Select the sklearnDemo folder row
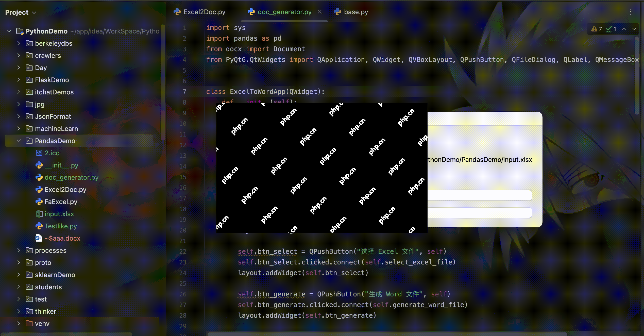This screenshot has width=644, height=336. 79,275
